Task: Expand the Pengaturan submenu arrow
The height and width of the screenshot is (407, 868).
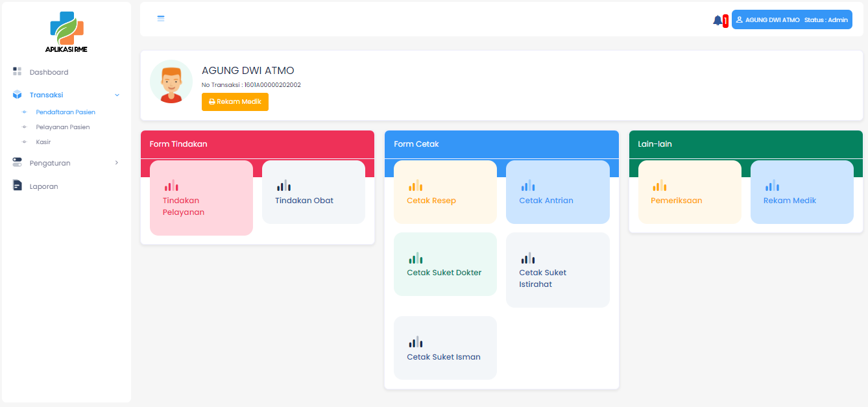Action: pyautogui.click(x=117, y=163)
